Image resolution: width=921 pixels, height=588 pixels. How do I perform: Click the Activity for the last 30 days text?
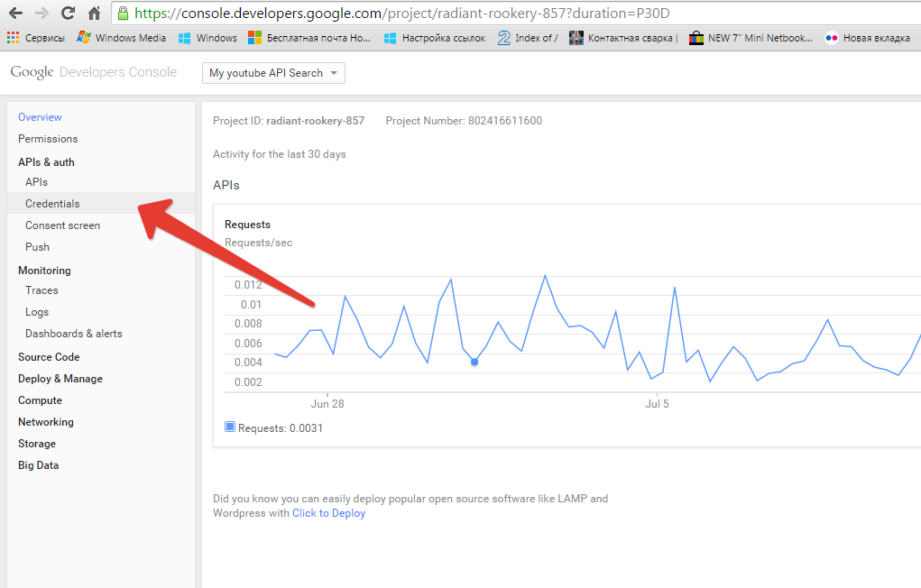point(280,154)
